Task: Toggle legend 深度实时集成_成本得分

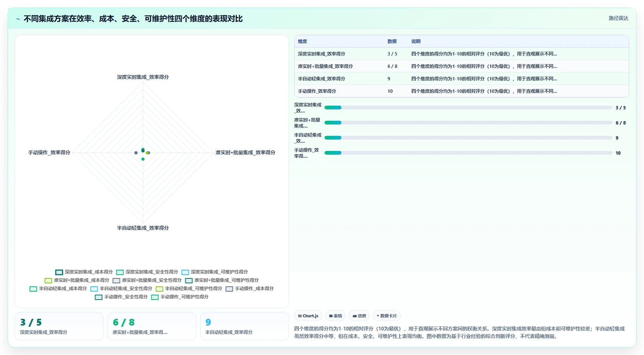Action: click(x=84, y=272)
